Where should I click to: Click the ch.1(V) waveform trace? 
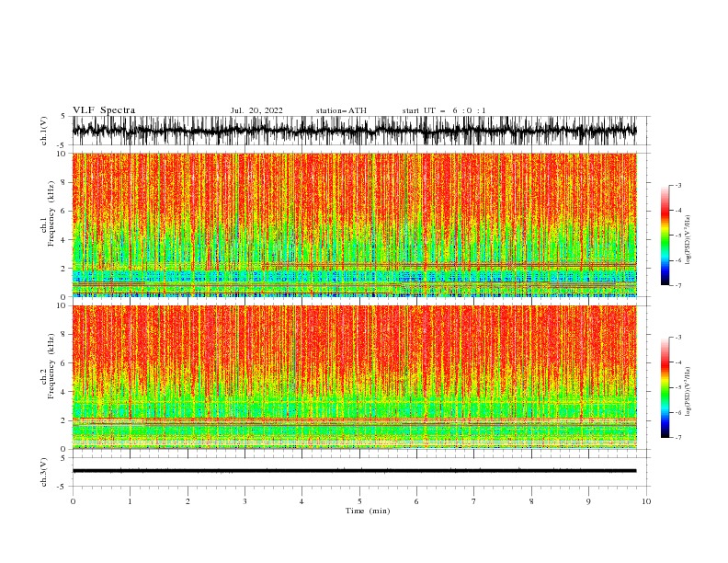[x=355, y=131]
